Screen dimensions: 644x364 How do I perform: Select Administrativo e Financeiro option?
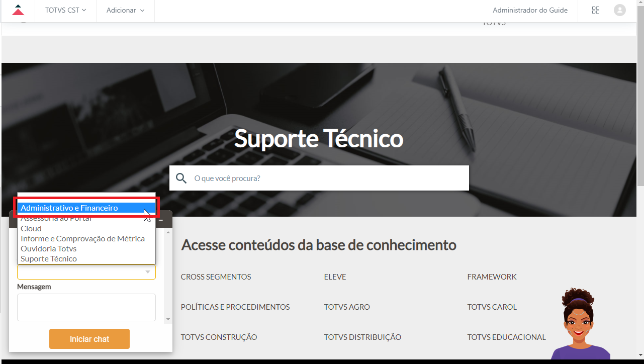(x=86, y=208)
